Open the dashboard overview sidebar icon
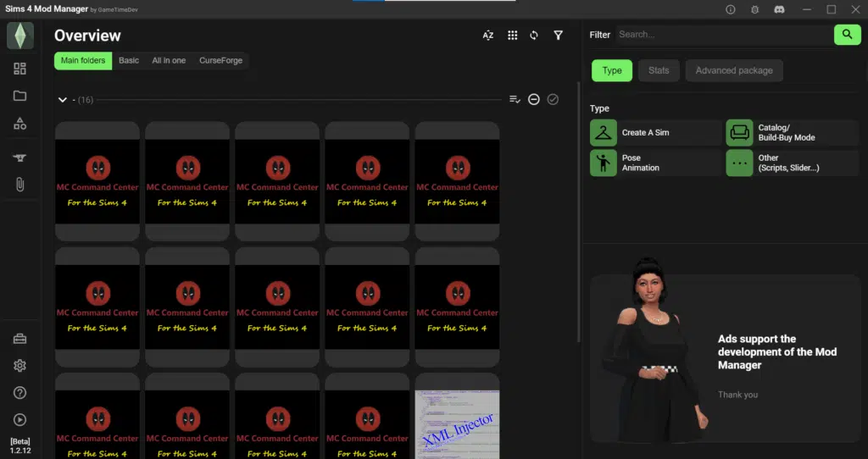The height and width of the screenshot is (459, 868). [x=19, y=69]
